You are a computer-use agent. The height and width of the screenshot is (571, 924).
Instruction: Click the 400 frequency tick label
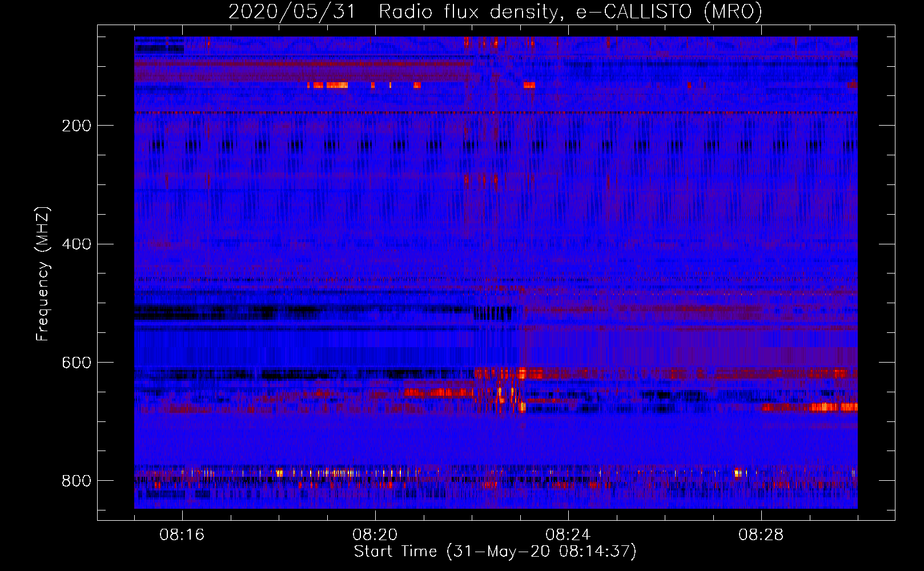point(77,244)
